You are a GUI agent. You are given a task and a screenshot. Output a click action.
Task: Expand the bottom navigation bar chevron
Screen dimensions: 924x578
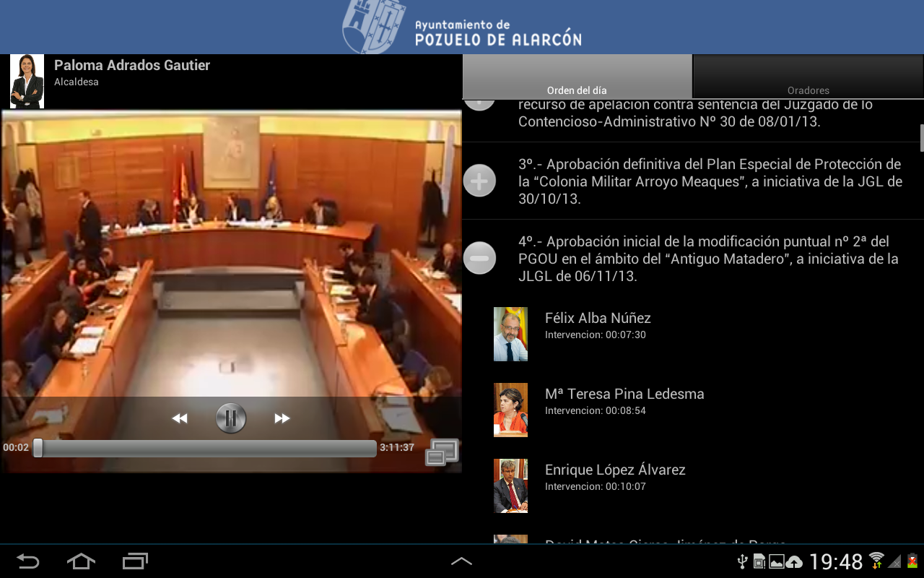[461, 561]
